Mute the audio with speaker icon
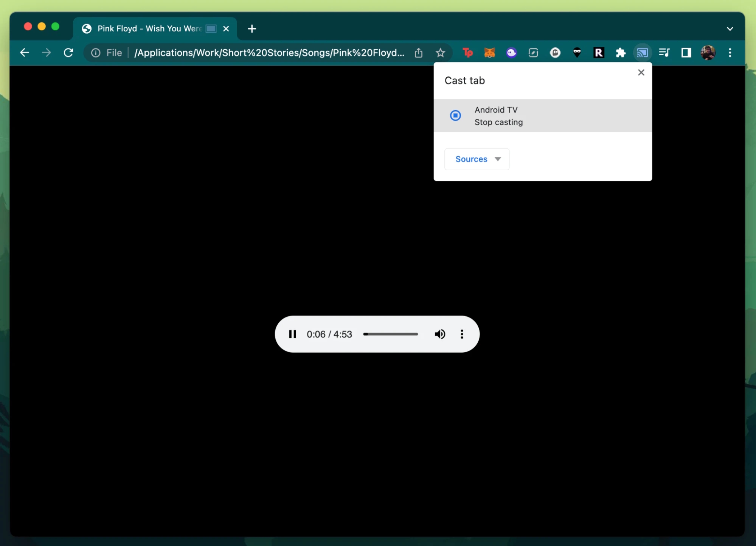 click(x=440, y=334)
